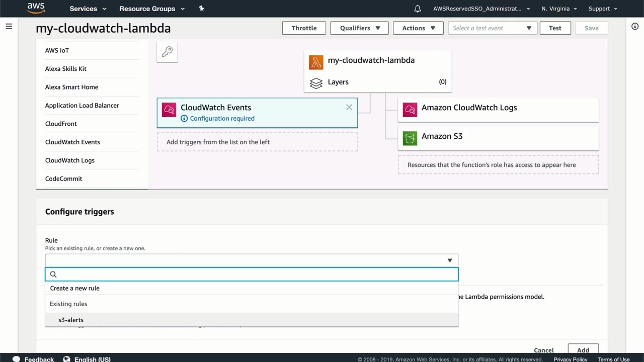The height and width of the screenshot is (362, 644).
Task: Expand the Qualifiers dropdown
Action: [x=360, y=28]
